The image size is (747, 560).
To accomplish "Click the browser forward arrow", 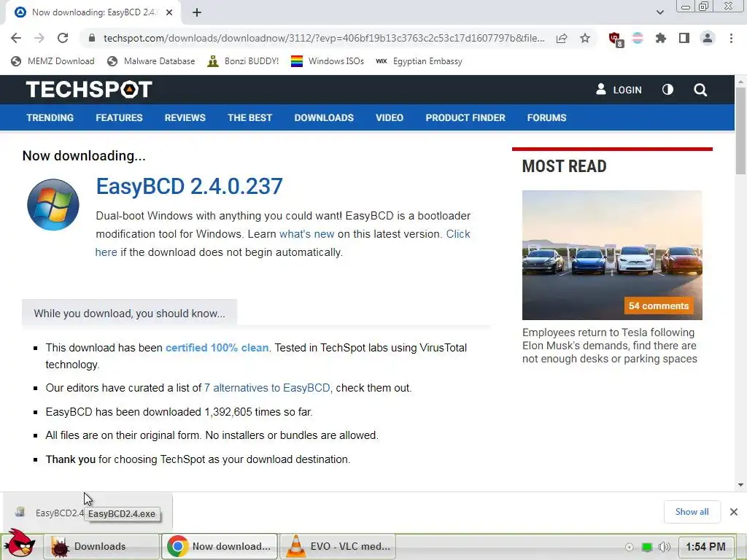I will [x=39, y=38].
